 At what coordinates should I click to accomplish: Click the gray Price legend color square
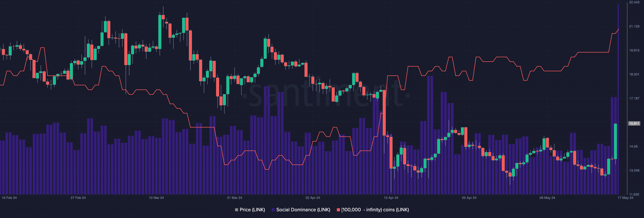coord(236,210)
